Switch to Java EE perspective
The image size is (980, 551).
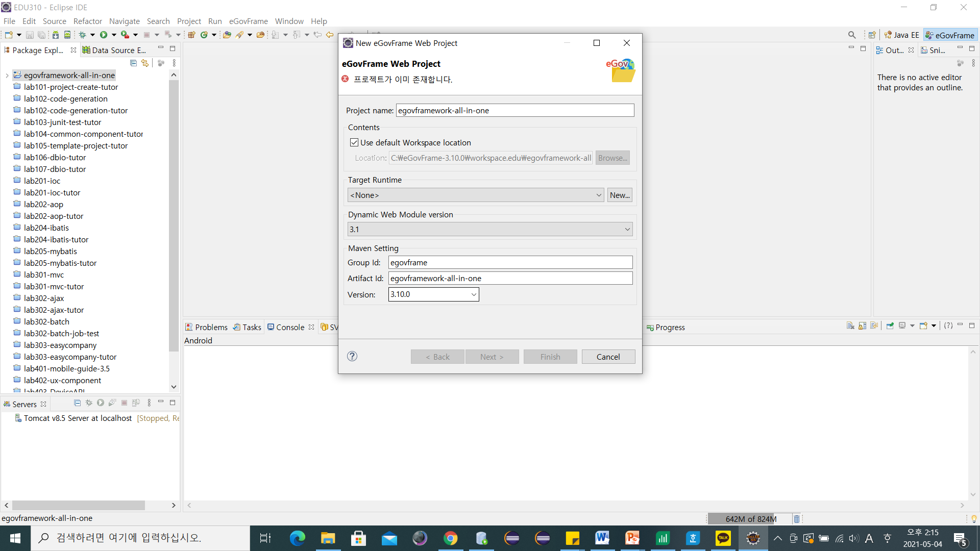(902, 35)
